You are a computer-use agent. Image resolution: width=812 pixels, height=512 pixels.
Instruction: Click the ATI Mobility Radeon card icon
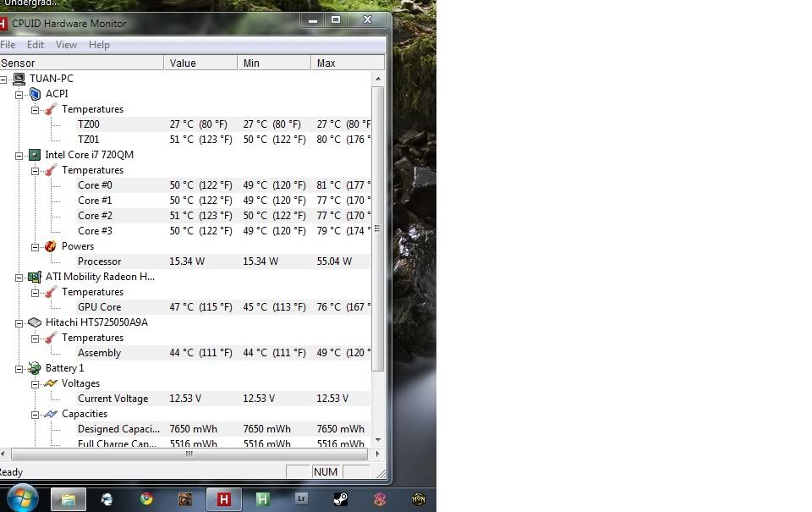[x=35, y=277]
